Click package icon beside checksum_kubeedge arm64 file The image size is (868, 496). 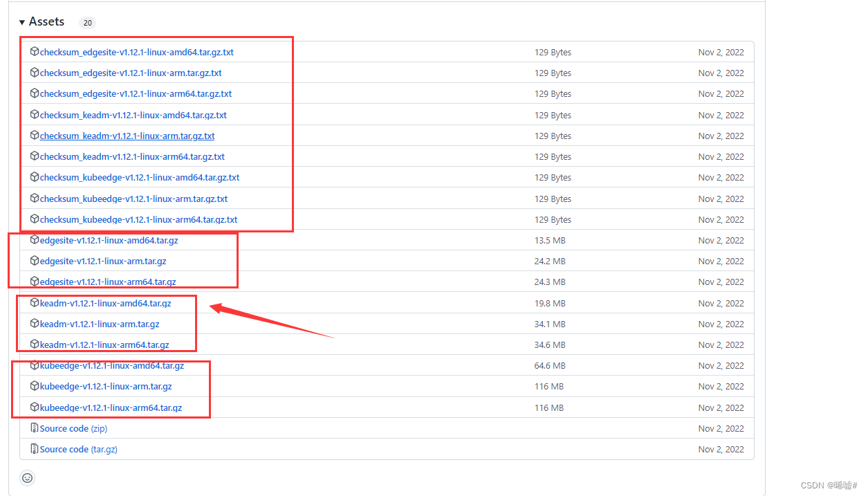point(35,219)
